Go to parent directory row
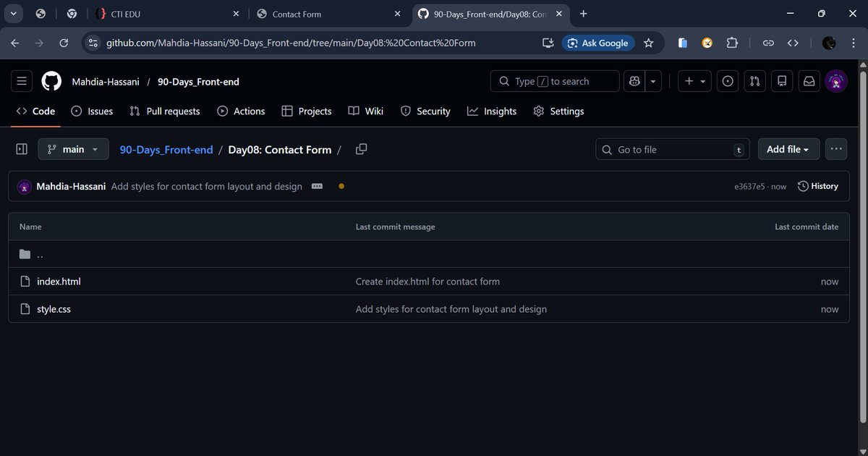868x456 pixels. click(429, 254)
